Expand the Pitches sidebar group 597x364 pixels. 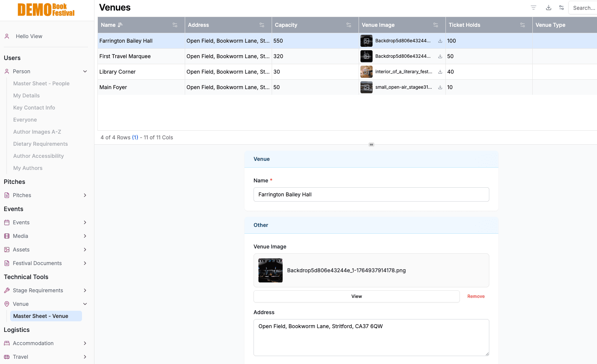pyautogui.click(x=85, y=195)
